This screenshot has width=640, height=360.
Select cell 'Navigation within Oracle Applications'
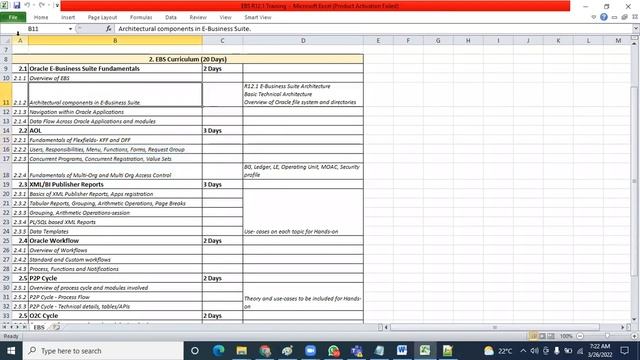115,112
